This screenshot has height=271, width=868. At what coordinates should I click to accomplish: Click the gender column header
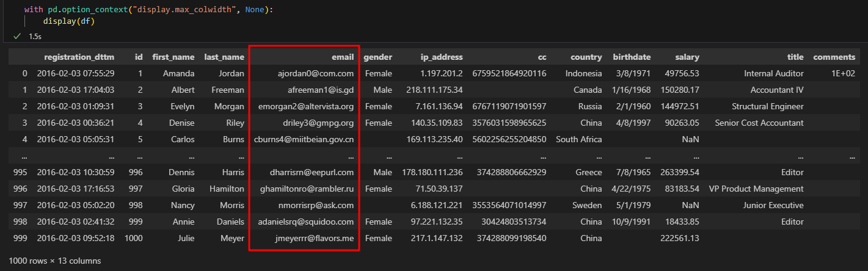[x=377, y=57]
